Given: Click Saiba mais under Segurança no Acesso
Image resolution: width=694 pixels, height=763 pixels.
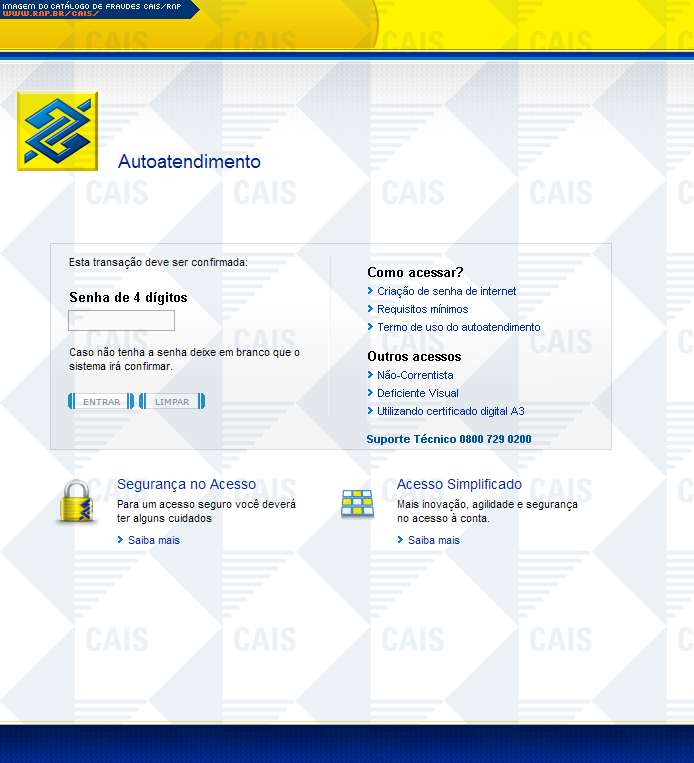Looking at the screenshot, I should [154, 540].
